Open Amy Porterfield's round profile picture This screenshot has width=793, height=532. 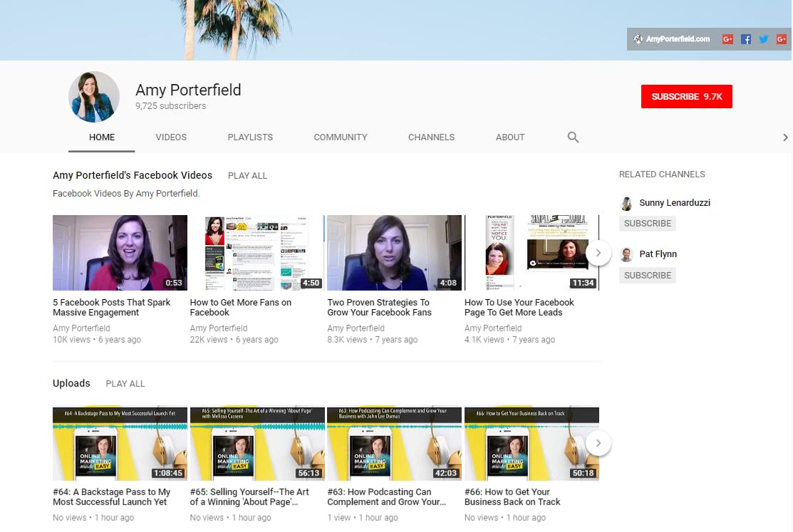coord(94,97)
